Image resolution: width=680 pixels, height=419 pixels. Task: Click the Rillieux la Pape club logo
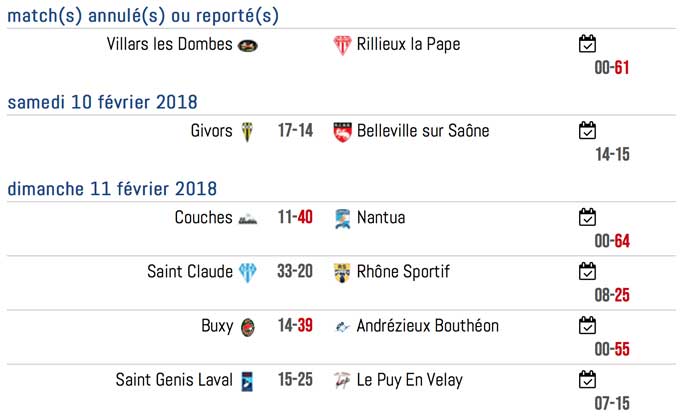click(x=342, y=45)
